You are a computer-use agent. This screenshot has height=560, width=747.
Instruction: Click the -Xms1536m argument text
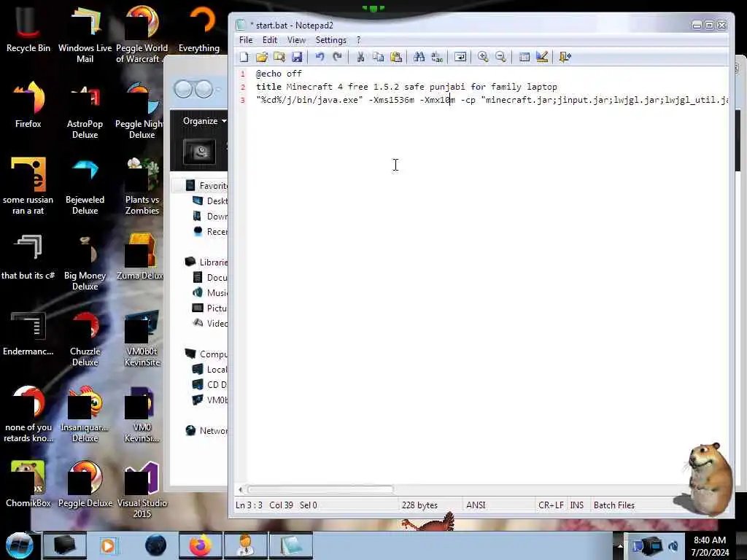click(391, 100)
